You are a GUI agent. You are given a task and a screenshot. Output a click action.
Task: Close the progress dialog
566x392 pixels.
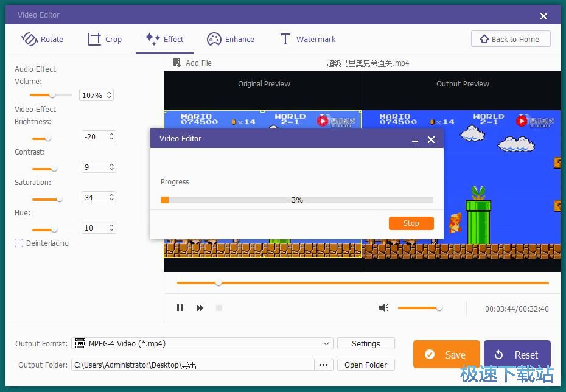pos(431,139)
